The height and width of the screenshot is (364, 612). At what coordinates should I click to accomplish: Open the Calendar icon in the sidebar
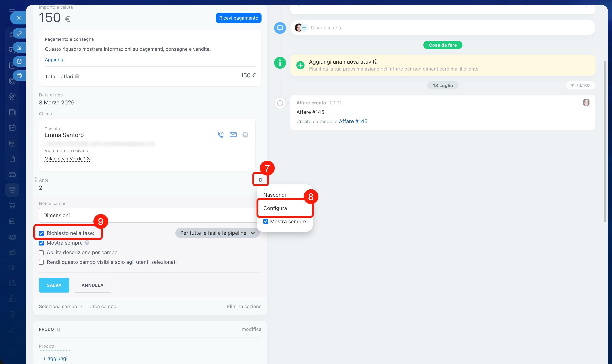(12, 128)
